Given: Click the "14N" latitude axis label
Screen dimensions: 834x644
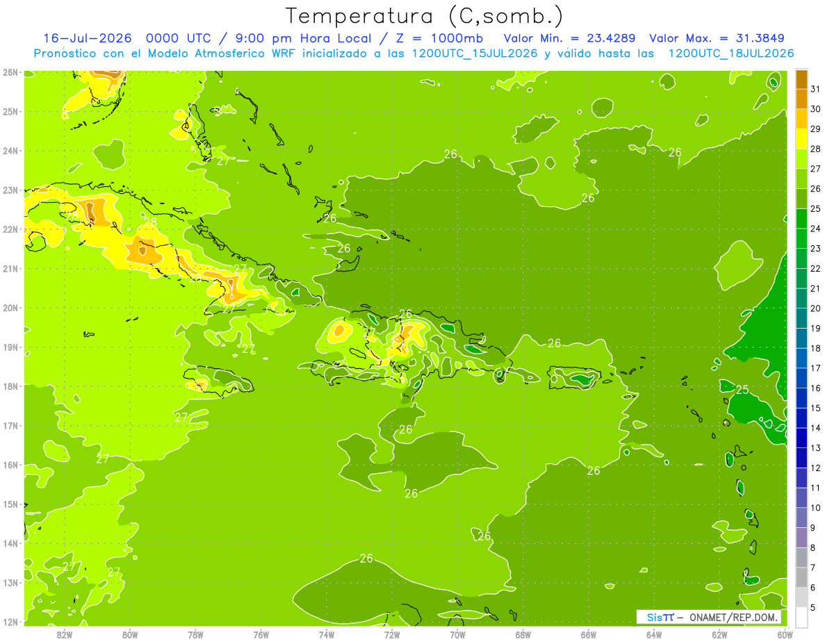Looking at the screenshot, I should (x=10, y=543).
